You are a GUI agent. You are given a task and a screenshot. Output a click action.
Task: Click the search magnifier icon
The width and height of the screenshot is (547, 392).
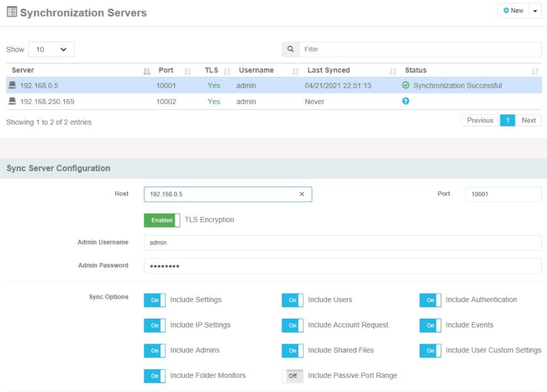click(290, 49)
